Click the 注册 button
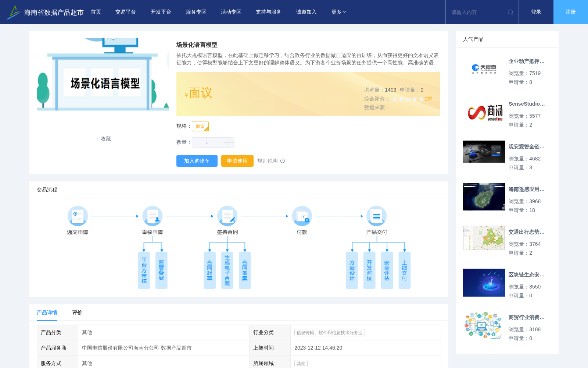The image size is (588, 368). pyautogui.click(x=571, y=12)
